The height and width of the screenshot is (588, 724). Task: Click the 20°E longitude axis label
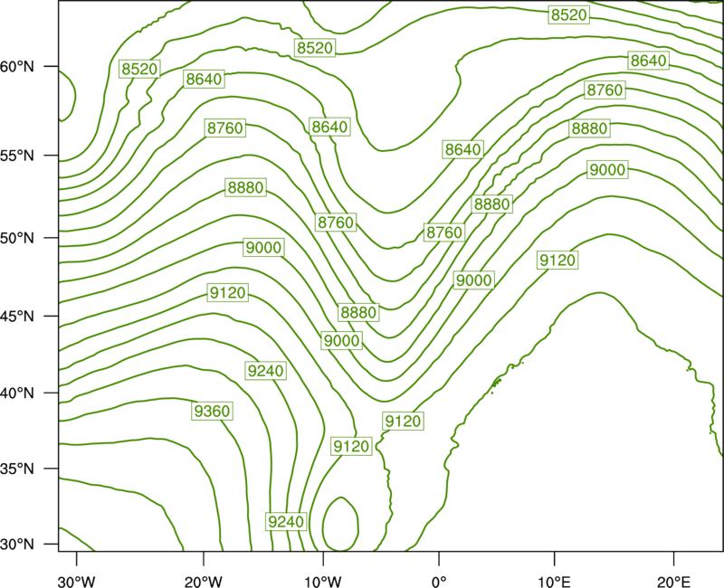tap(673, 582)
